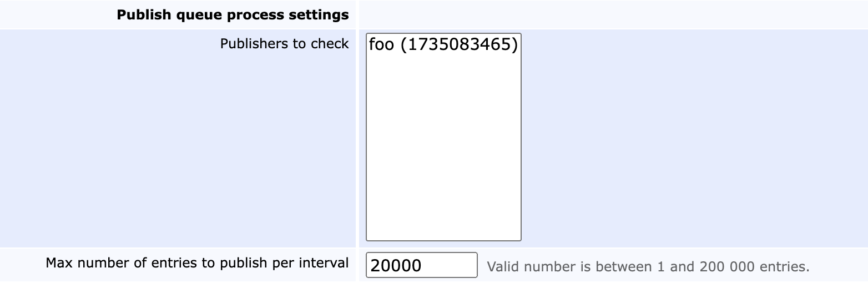The image size is (868, 283).
Task: Focus the field containing 20000
Action: pyautogui.click(x=421, y=265)
